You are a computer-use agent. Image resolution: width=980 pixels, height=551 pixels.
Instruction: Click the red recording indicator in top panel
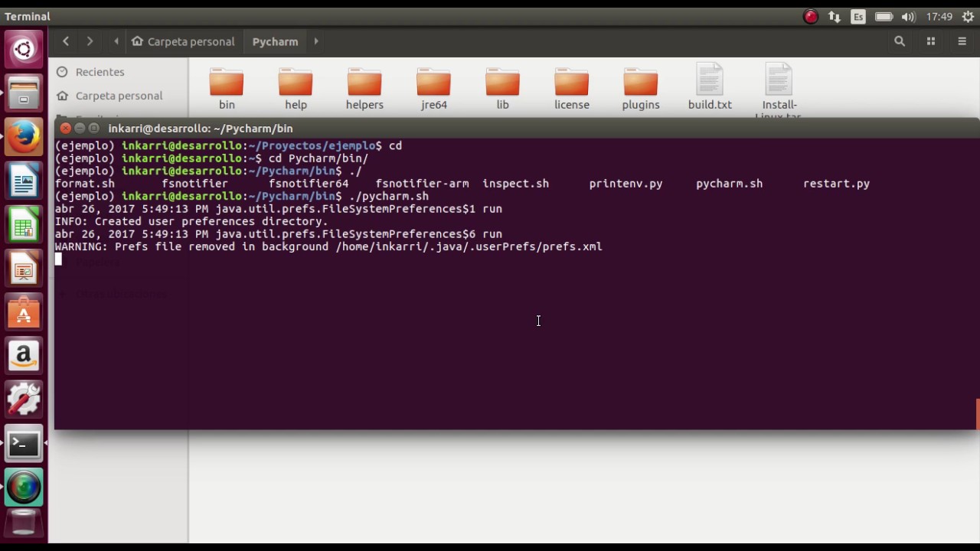coord(811,16)
